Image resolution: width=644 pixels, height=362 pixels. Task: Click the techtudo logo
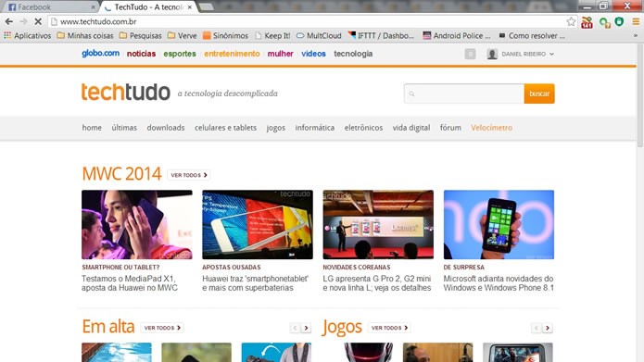[x=126, y=92]
